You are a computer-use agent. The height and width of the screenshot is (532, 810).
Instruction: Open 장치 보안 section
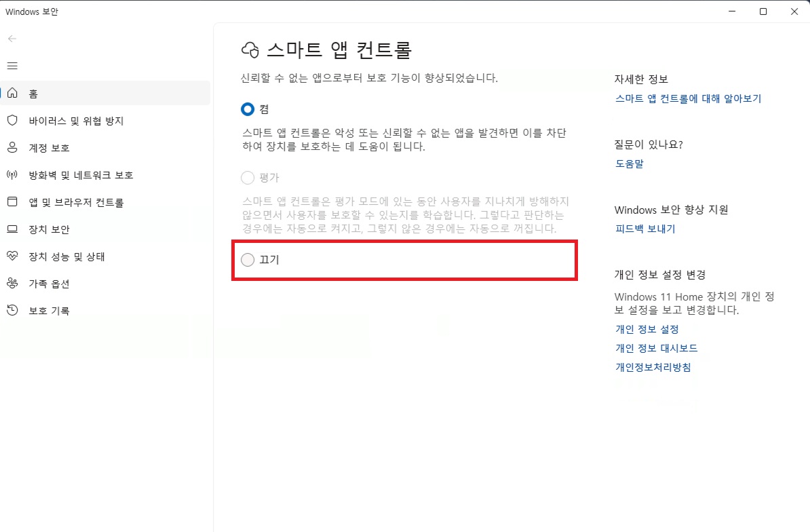[x=105, y=229]
